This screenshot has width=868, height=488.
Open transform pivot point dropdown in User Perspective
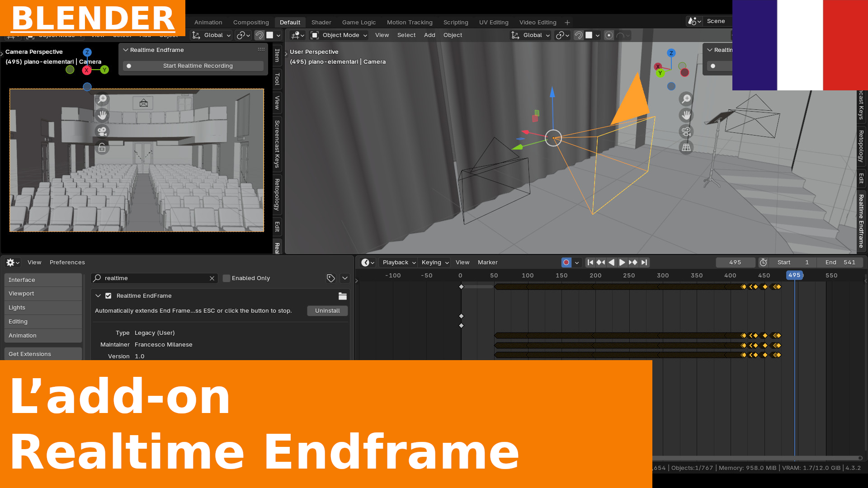[x=562, y=35]
